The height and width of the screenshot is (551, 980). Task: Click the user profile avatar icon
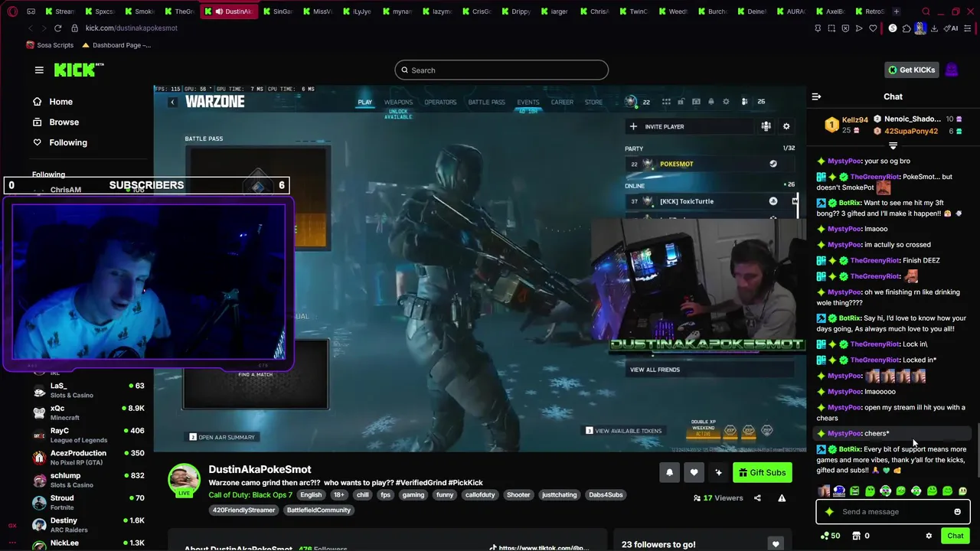(920, 28)
